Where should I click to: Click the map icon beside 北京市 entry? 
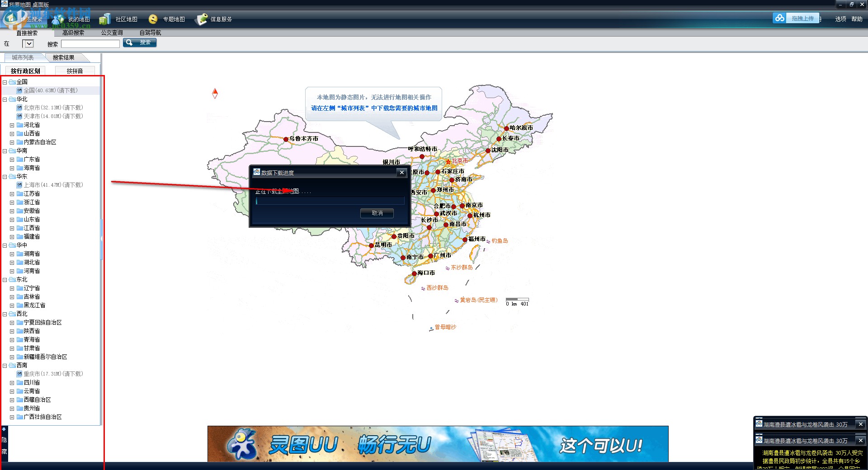click(20, 108)
